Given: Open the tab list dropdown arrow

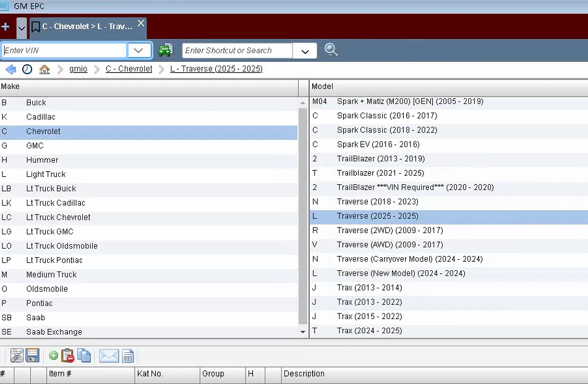Looking at the screenshot, I should 22,28.
